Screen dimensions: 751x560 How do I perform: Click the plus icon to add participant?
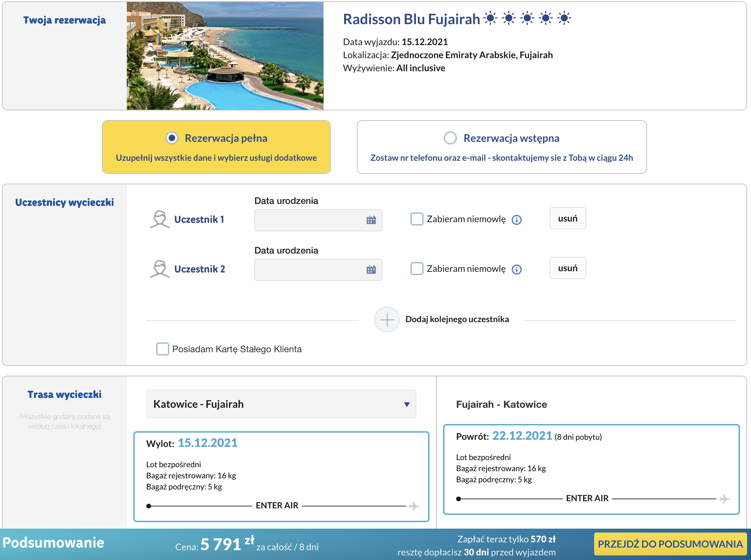tap(387, 320)
